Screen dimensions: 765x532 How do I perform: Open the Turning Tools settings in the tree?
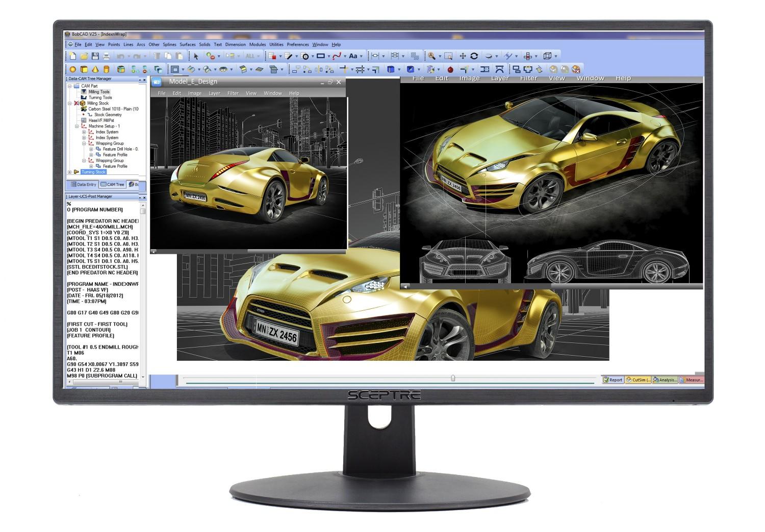click(100, 97)
